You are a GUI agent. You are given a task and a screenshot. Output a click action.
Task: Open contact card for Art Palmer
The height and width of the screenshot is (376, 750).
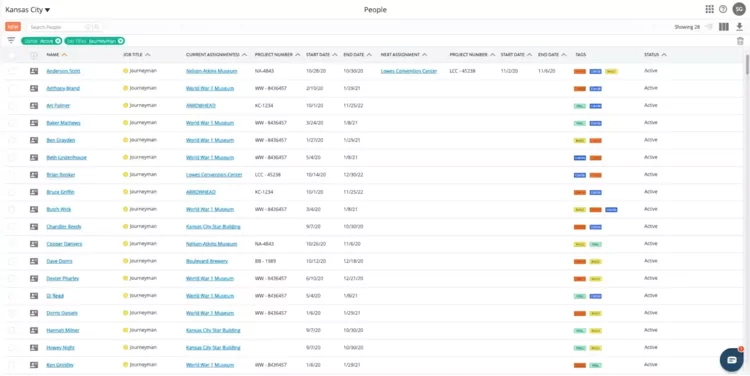(34, 106)
